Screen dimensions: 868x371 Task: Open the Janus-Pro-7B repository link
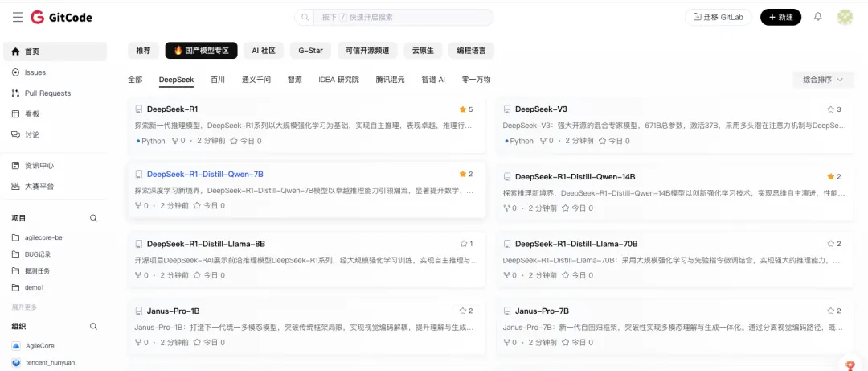[x=542, y=311]
